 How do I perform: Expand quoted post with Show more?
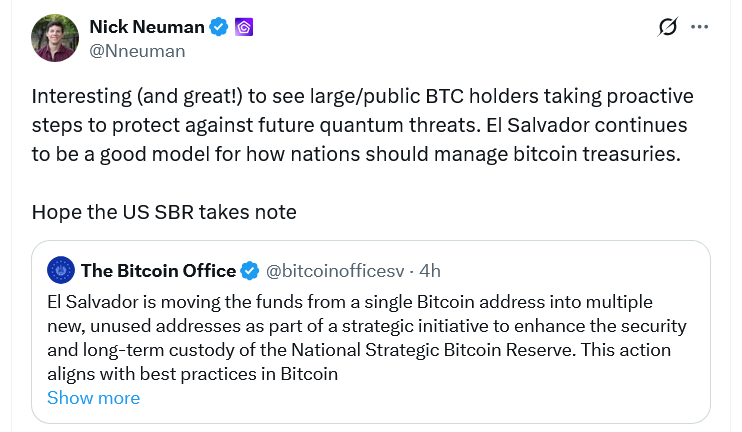(x=93, y=398)
